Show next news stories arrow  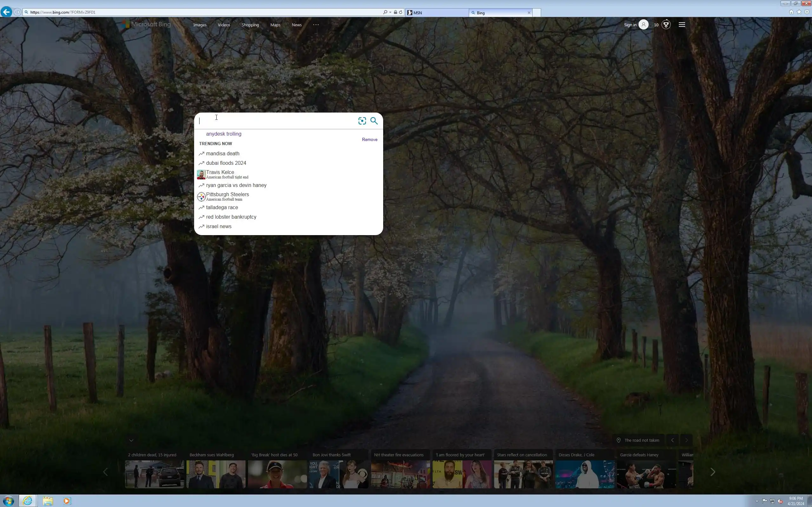(713, 472)
